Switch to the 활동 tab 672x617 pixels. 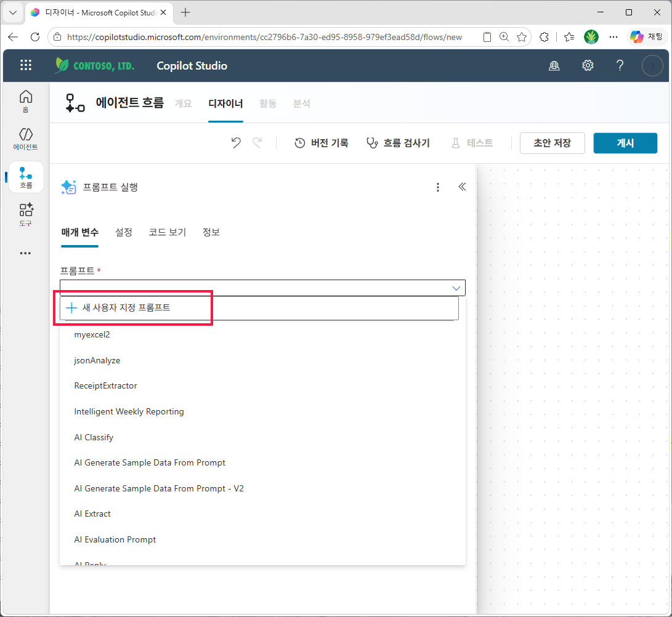click(268, 103)
